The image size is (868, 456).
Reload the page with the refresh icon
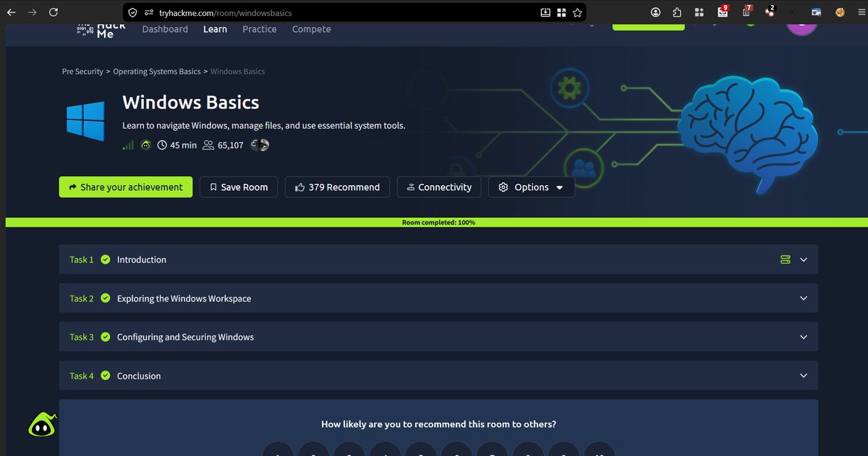[54, 12]
